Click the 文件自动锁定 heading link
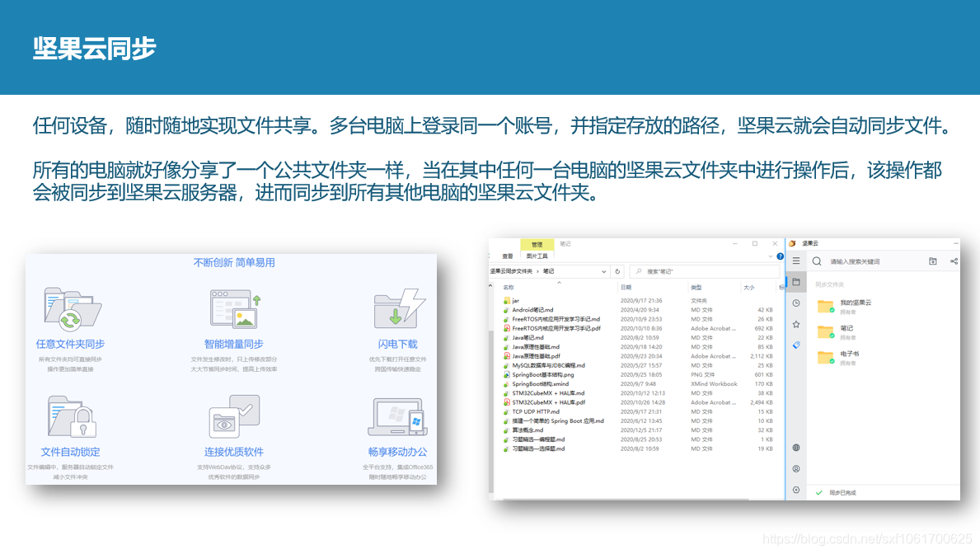Viewport: 980px width, 554px height. [x=71, y=452]
